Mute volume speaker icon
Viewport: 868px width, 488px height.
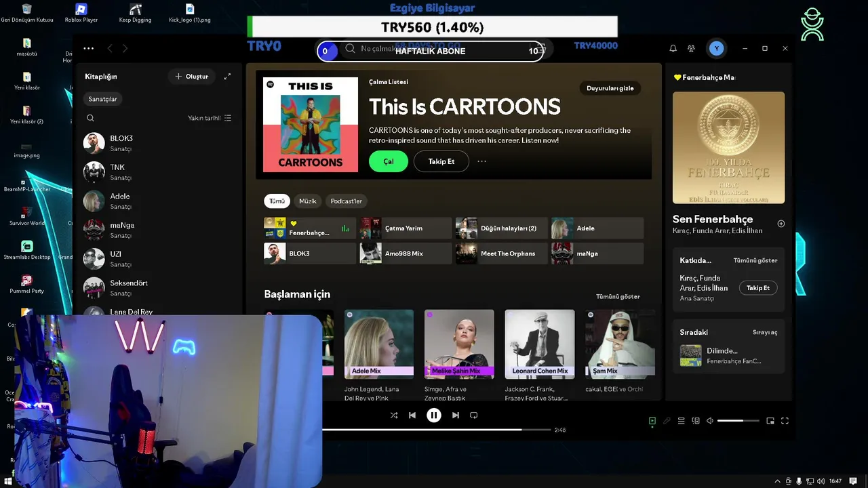tap(710, 421)
